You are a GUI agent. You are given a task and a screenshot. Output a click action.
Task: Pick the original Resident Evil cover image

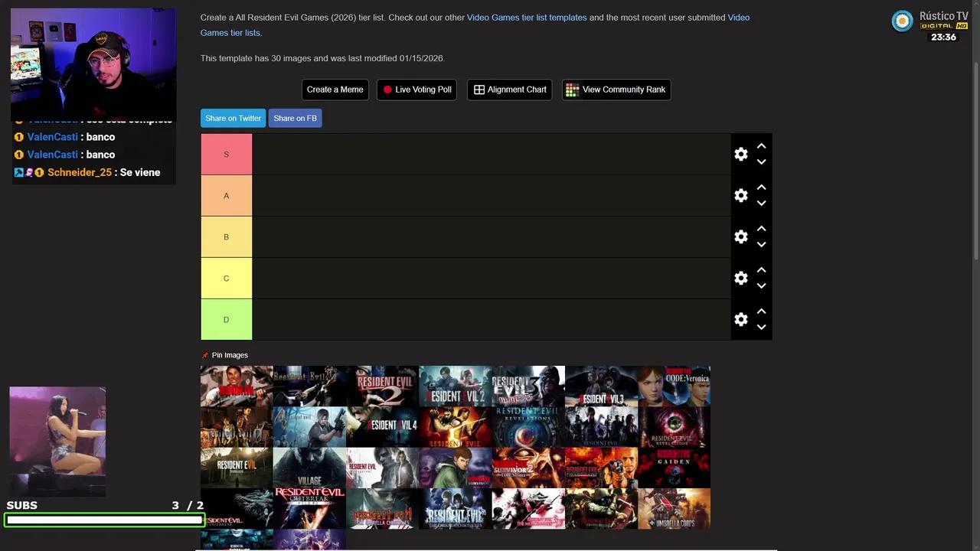tap(237, 386)
